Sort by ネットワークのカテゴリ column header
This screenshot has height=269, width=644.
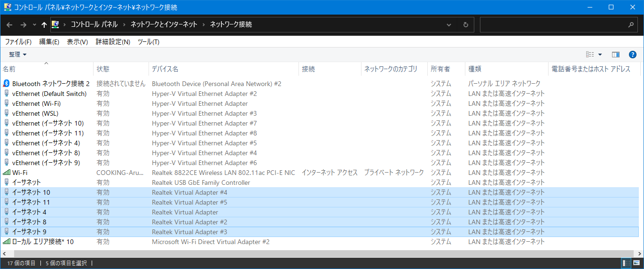pos(394,69)
